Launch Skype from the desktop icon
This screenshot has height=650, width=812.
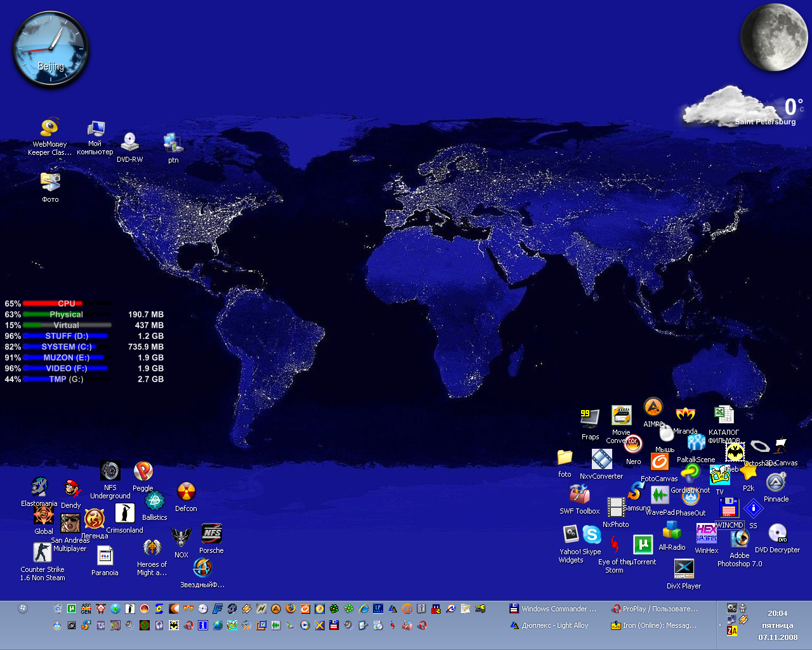(x=592, y=536)
